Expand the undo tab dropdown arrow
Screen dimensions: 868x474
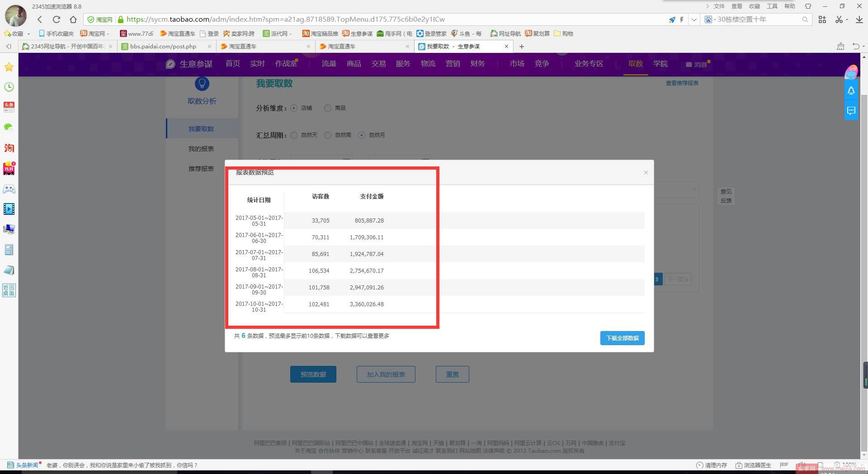pyautogui.click(x=863, y=46)
